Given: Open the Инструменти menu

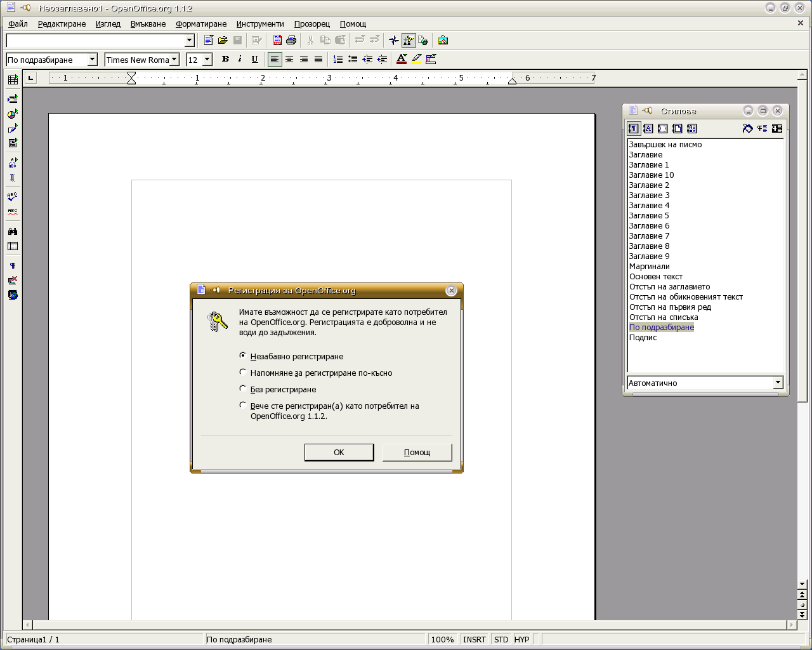Looking at the screenshot, I should click(x=260, y=24).
